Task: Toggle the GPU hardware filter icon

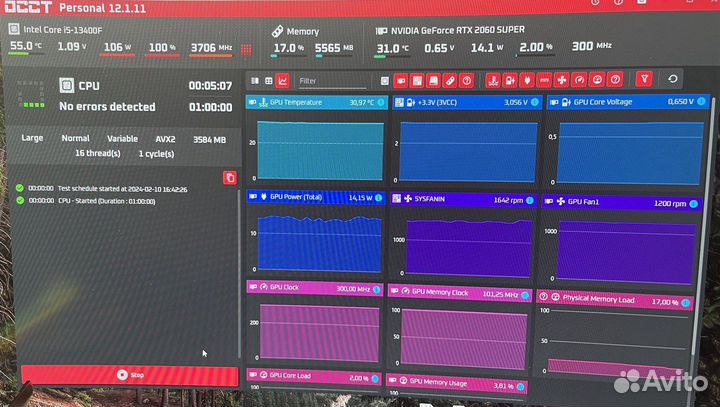Action: click(401, 81)
